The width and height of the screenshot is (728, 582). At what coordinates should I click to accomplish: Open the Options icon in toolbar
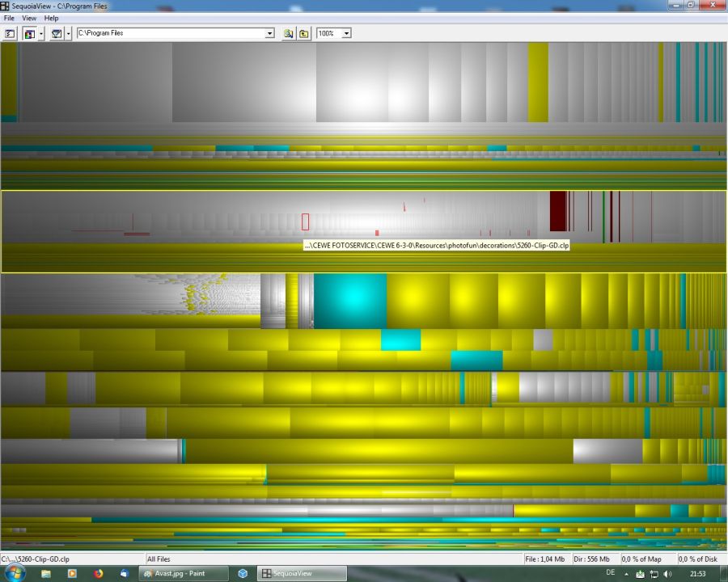tap(10, 33)
